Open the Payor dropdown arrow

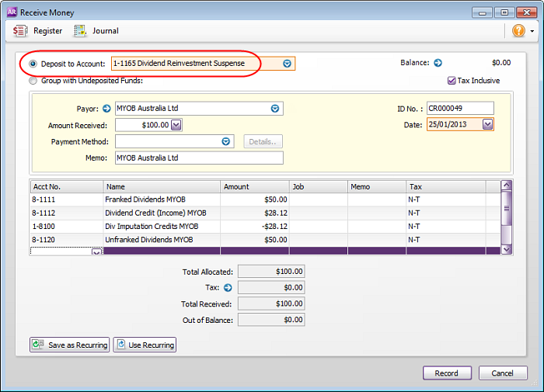click(x=275, y=109)
